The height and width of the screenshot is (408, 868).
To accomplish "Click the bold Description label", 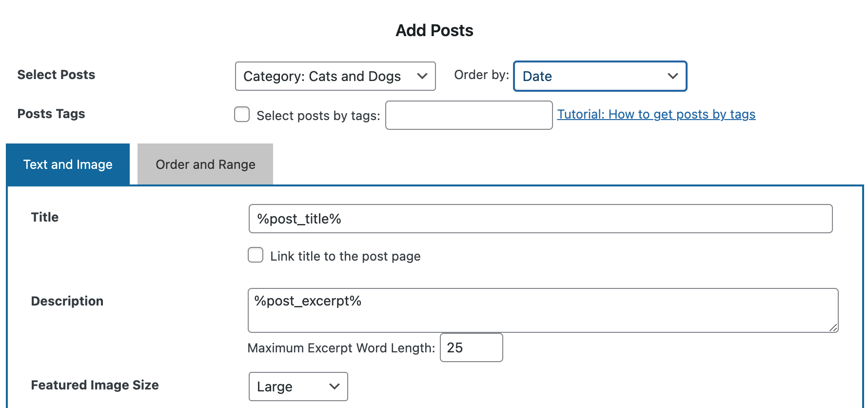I will click(67, 301).
